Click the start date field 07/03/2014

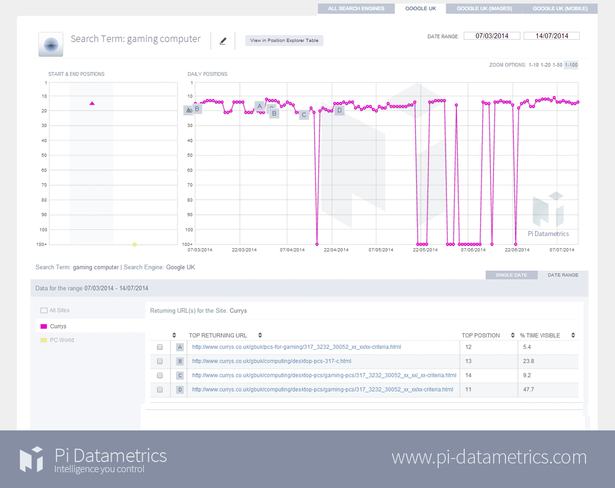(492, 36)
